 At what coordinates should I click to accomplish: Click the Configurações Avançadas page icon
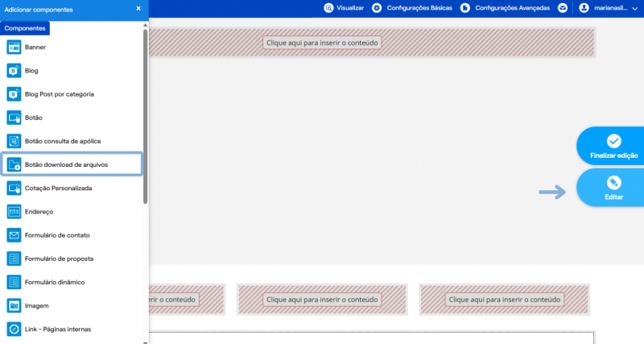tap(465, 8)
